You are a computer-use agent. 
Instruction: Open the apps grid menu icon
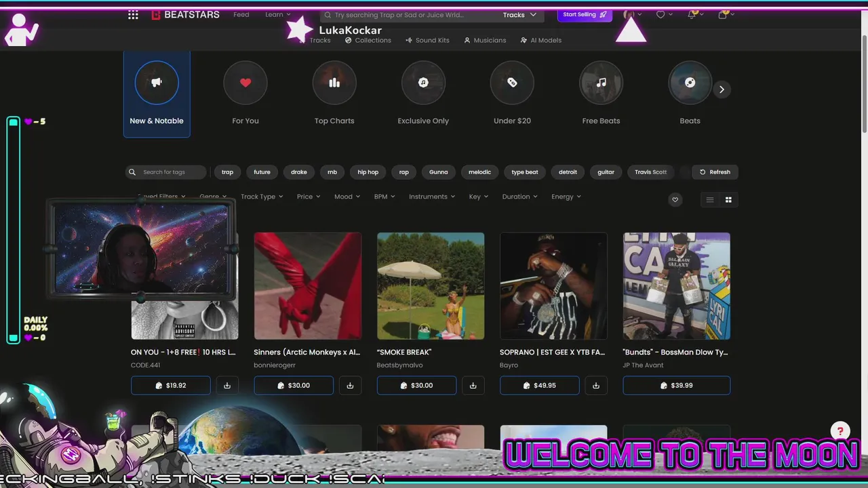pos(133,14)
